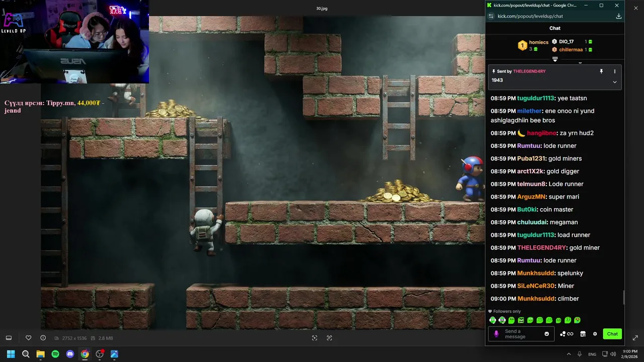Click the purple microphone icon in message field

(496, 334)
